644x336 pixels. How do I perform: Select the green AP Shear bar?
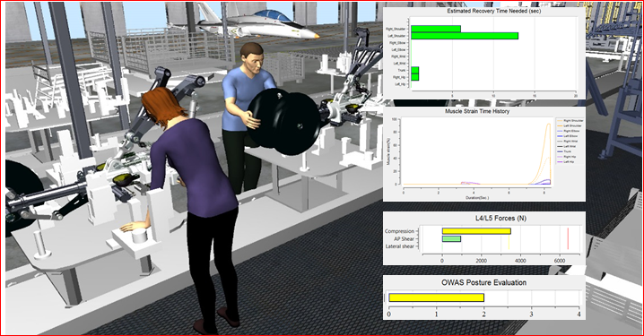tap(451, 238)
